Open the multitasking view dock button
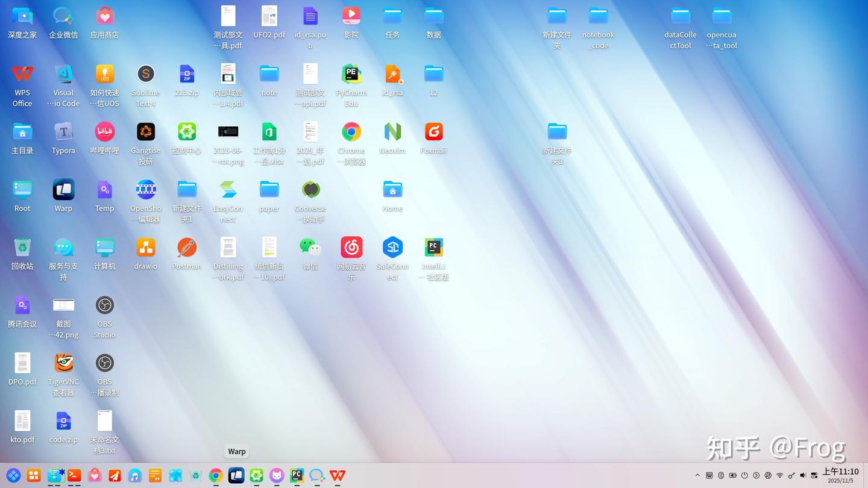Screen dimensions: 868x488 [x=34, y=475]
